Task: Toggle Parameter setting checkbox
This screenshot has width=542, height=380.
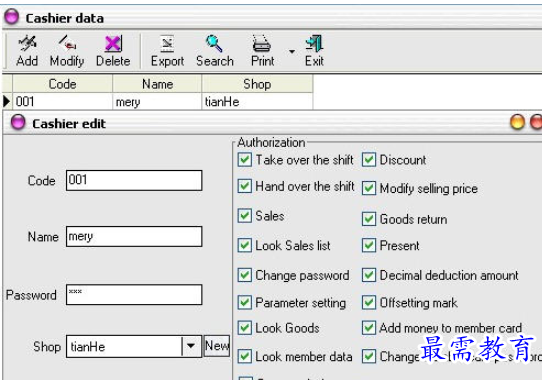Action: point(245,303)
